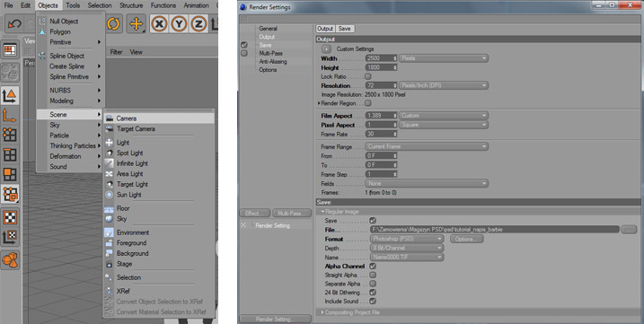The image size is (644, 324).
Task: Click the Effect button
Action: click(x=255, y=213)
